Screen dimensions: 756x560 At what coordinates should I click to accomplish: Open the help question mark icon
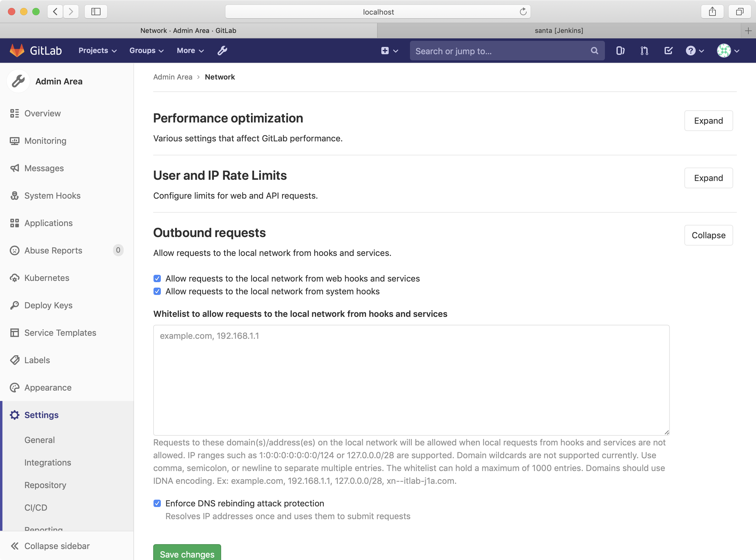click(x=690, y=51)
